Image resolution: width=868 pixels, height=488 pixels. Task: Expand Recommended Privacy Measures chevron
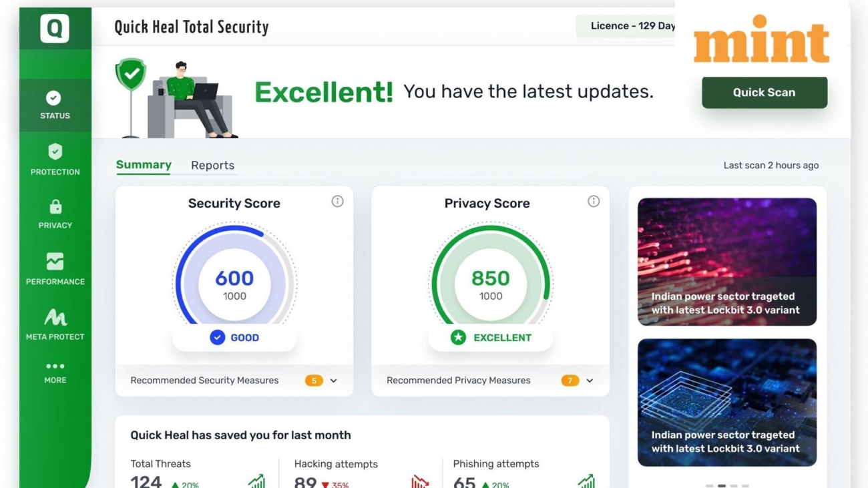[x=590, y=381]
